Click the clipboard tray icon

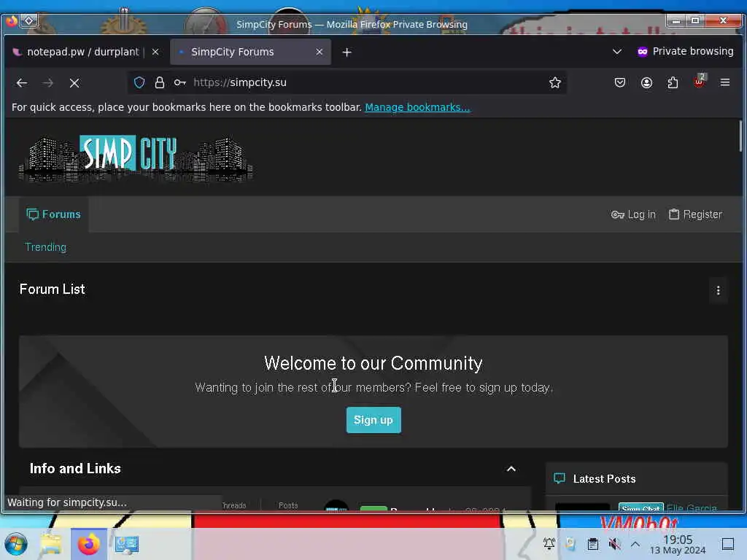tap(592, 544)
